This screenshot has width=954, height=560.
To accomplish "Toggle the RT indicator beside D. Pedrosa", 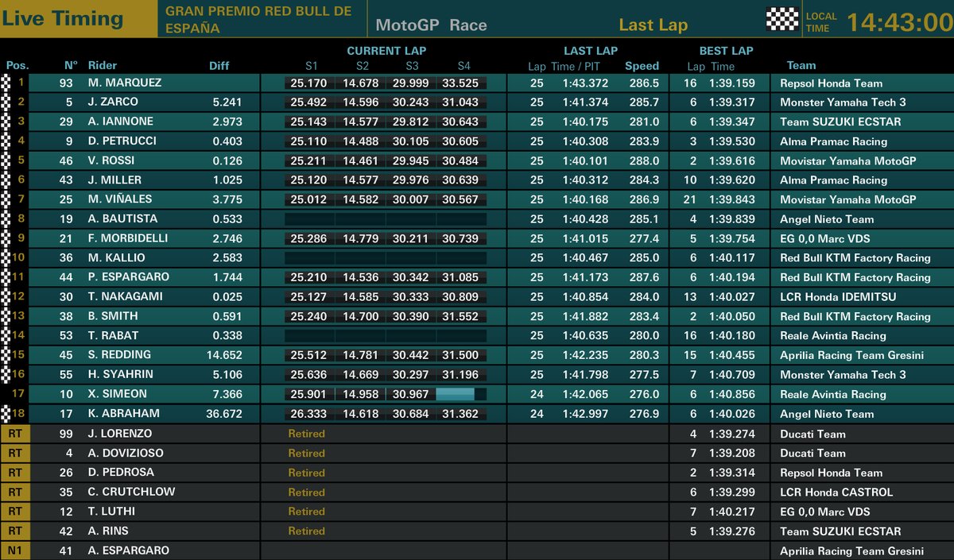I will point(14,472).
